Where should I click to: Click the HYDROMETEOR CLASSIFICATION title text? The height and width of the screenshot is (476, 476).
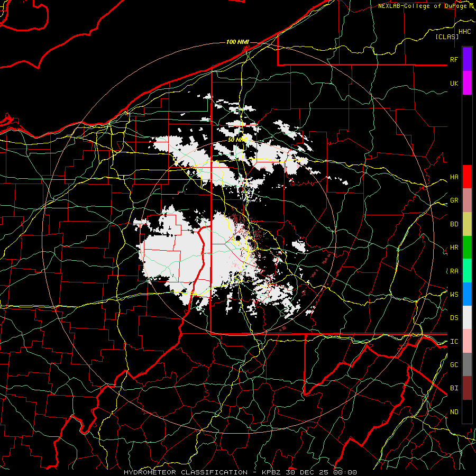(186, 472)
